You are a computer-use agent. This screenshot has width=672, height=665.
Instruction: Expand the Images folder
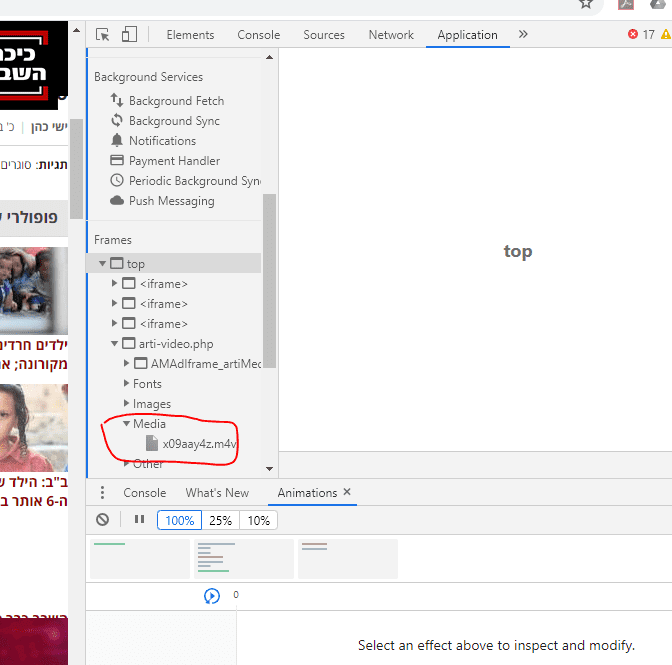click(x=126, y=403)
